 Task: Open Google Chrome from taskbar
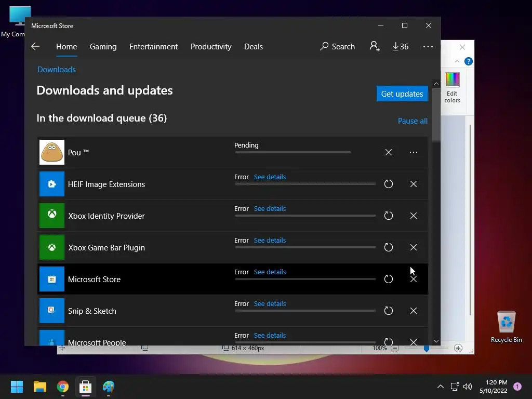point(63,387)
